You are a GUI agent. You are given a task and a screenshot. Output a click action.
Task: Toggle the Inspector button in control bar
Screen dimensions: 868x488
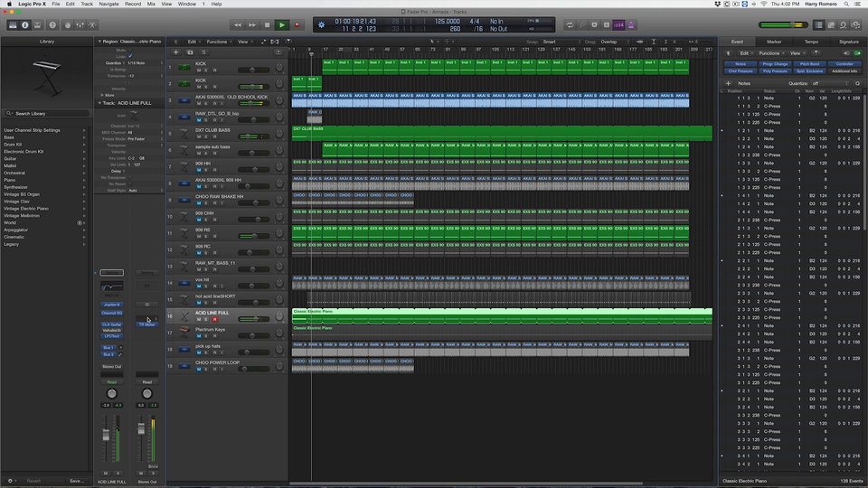pos(25,25)
